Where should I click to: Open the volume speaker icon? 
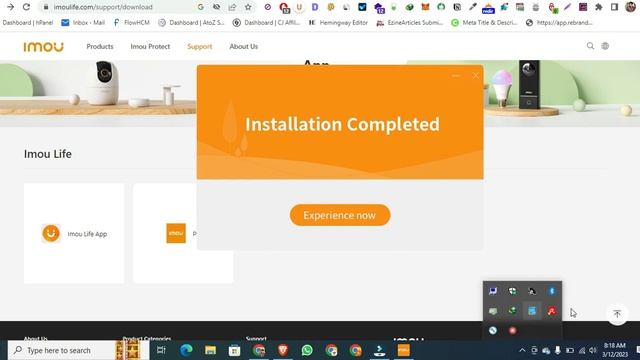pos(593,350)
